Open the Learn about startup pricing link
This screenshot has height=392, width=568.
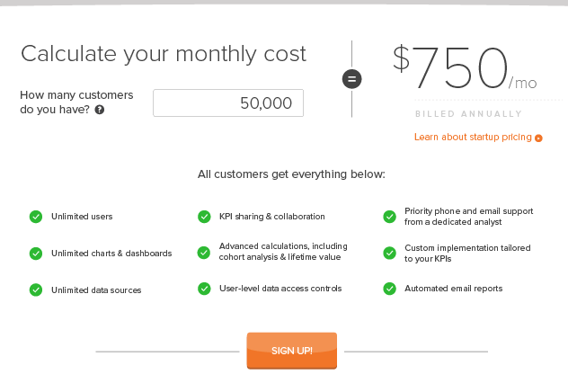point(473,138)
